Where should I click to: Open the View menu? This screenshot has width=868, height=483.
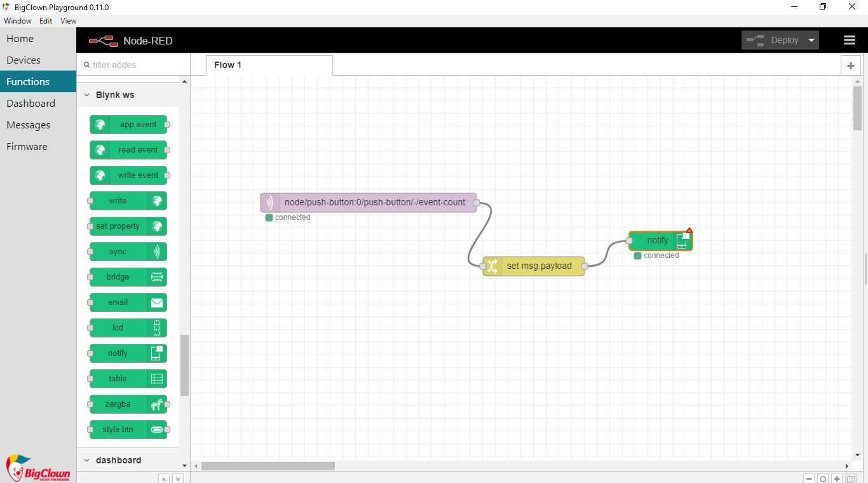click(x=69, y=21)
